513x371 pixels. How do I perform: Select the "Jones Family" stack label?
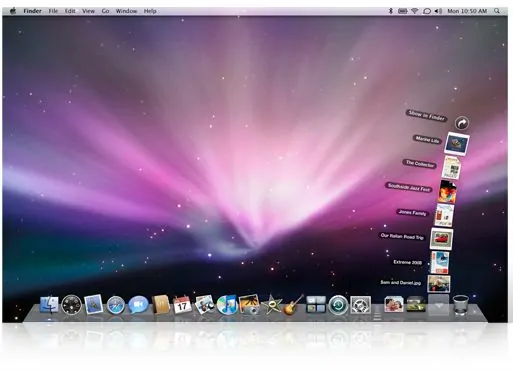tap(412, 212)
